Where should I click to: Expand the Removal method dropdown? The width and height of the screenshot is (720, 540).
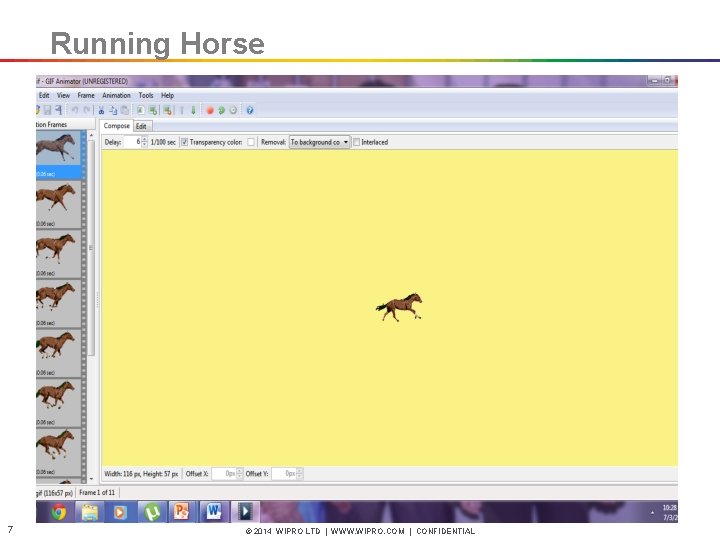point(320,142)
